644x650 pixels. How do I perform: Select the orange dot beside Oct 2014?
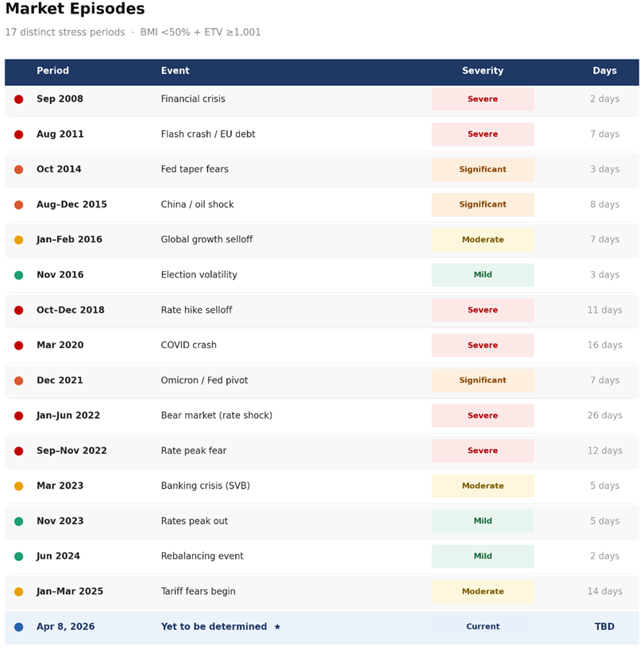pos(18,169)
